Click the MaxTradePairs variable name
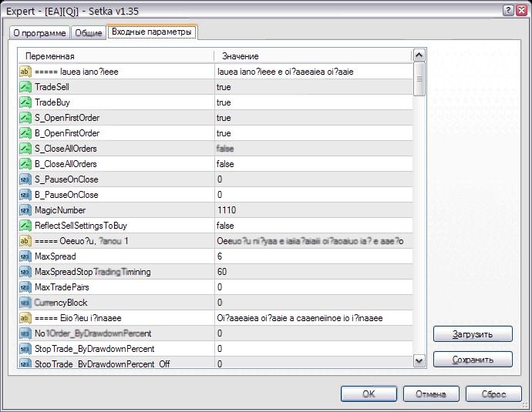 [x=62, y=287]
